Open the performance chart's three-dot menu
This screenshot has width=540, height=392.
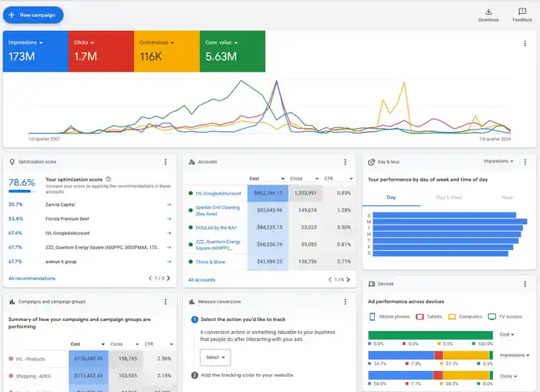click(525, 43)
